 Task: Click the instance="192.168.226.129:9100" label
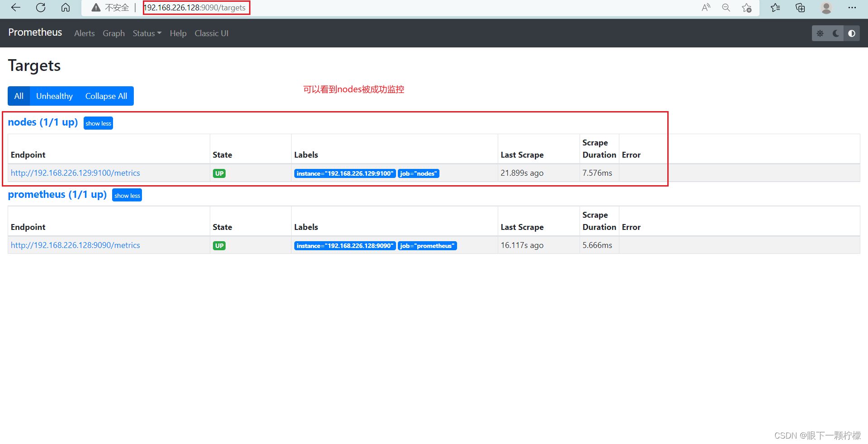[x=345, y=173]
